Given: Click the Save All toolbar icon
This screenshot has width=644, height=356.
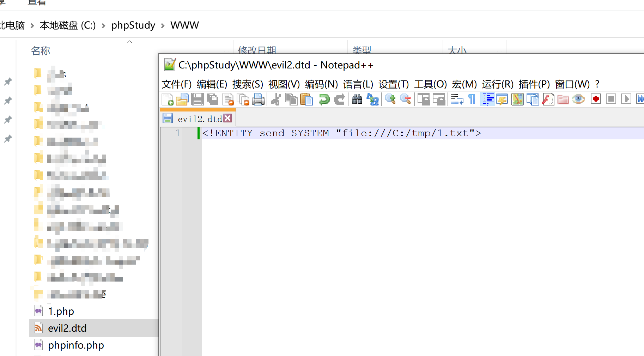Looking at the screenshot, I should pyautogui.click(x=213, y=99).
